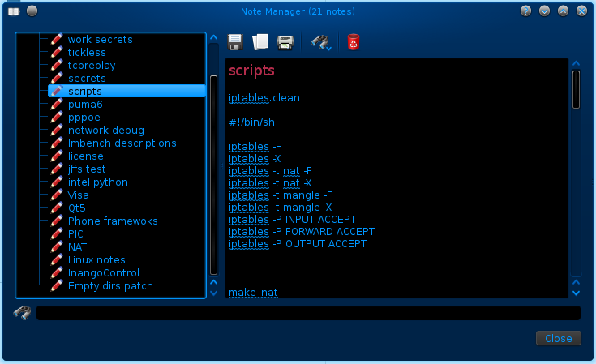Click in the search text field
Viewport: 596px width, 364px height.
point(308,313)
